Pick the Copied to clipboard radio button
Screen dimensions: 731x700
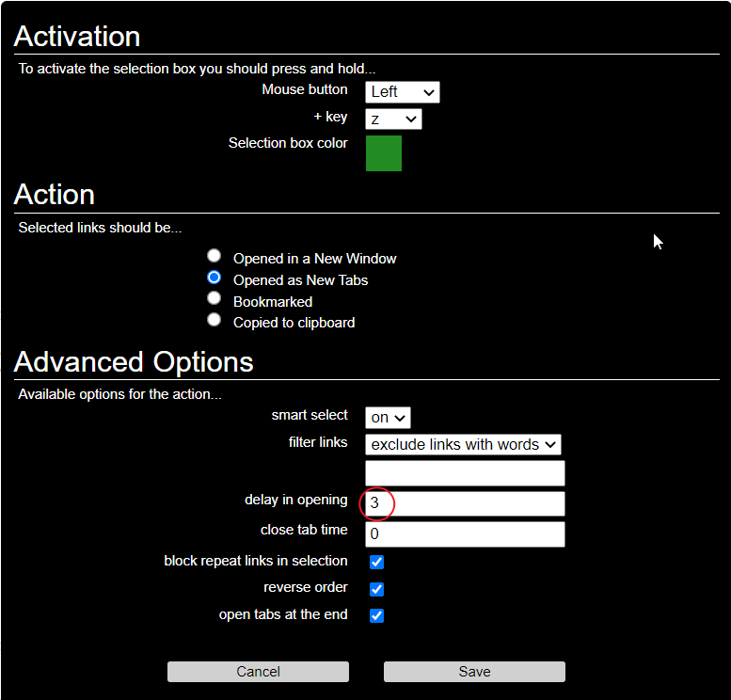(x=215, y=320)
